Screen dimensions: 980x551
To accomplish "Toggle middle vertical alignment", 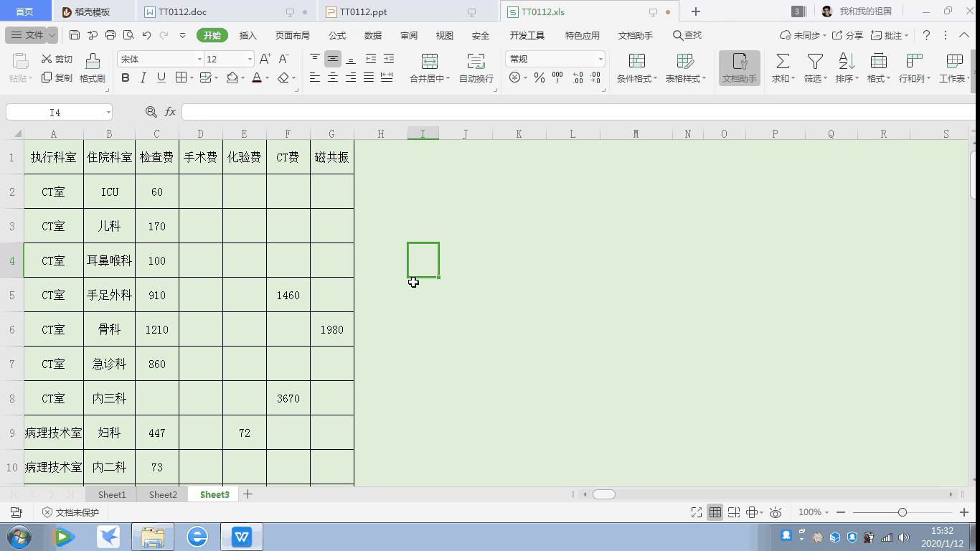I will pos(333,59).
